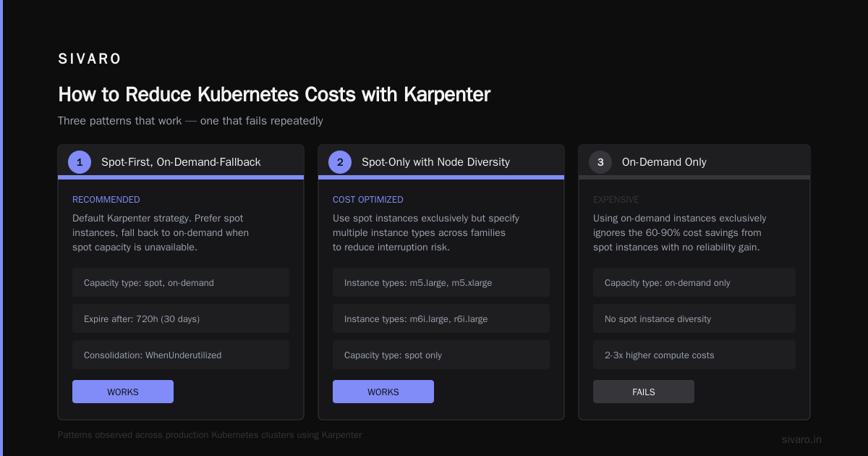Click the Capacity type: spot, on-demand row
Viewport: 868px width, 456px height.
(181, 282)
